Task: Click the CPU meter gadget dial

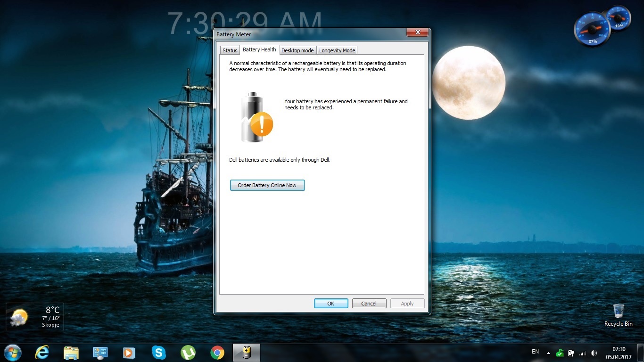Action: pos(592,29)
